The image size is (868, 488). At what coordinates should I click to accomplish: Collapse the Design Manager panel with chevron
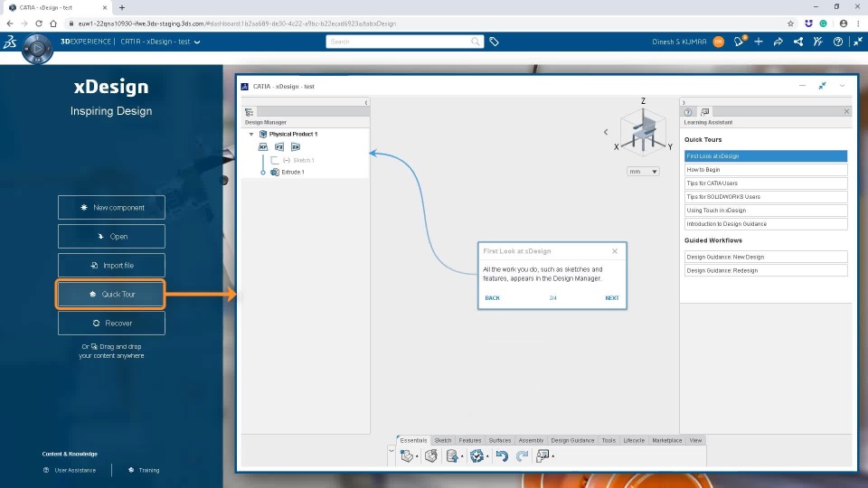coord(366,102)
